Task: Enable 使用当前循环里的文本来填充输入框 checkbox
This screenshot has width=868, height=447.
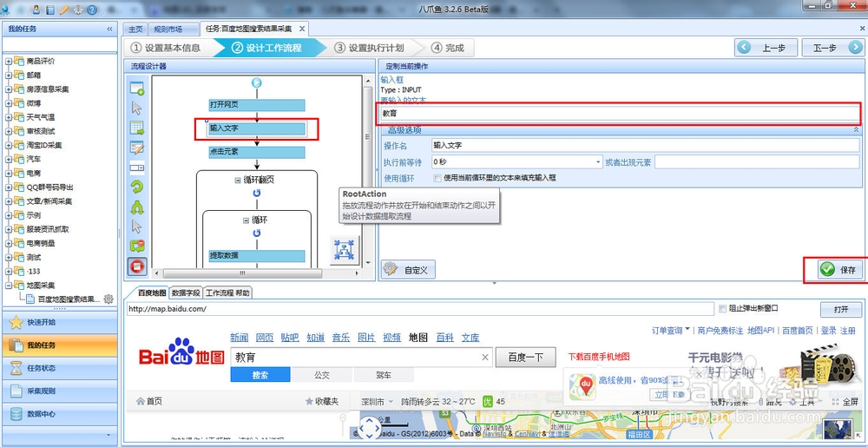Action: [x=437, y=178]
